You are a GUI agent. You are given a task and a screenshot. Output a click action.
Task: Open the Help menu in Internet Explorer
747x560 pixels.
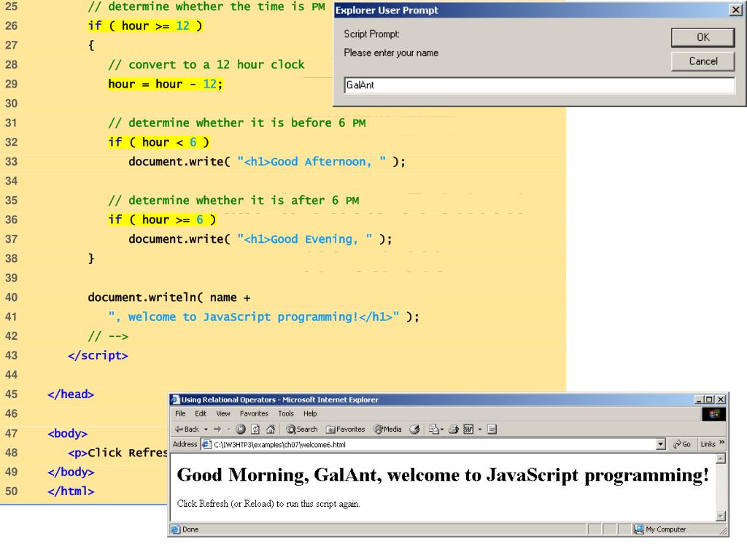pyautogui.click(x=310, y=413)
